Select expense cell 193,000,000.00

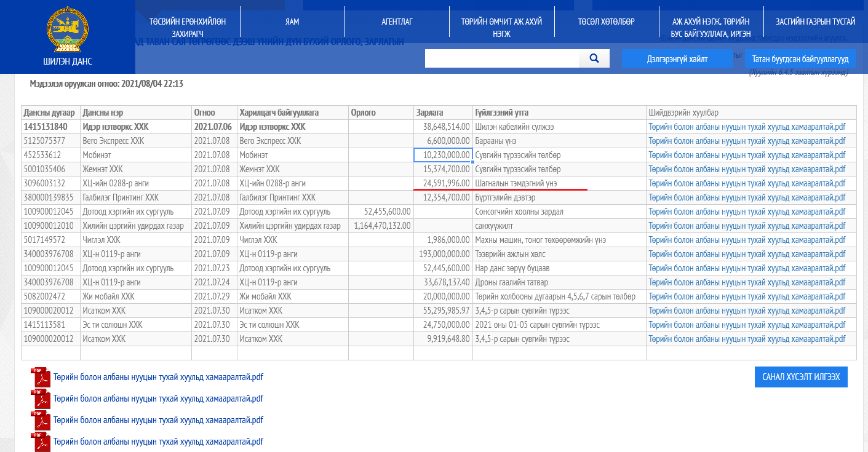tap(443, 254)
